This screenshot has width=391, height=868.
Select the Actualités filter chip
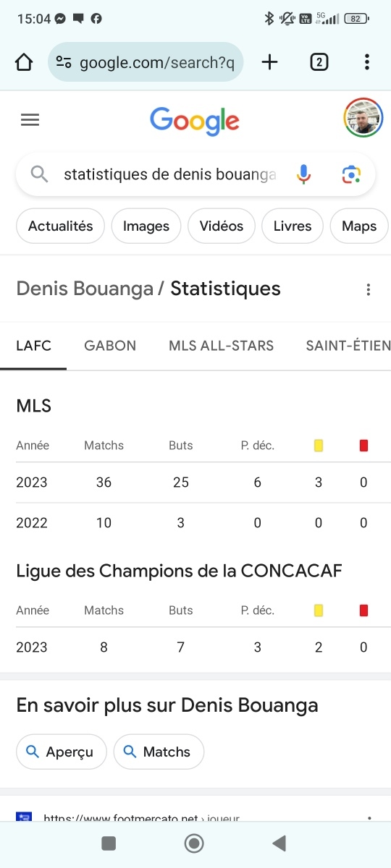(x=60, y=226)
